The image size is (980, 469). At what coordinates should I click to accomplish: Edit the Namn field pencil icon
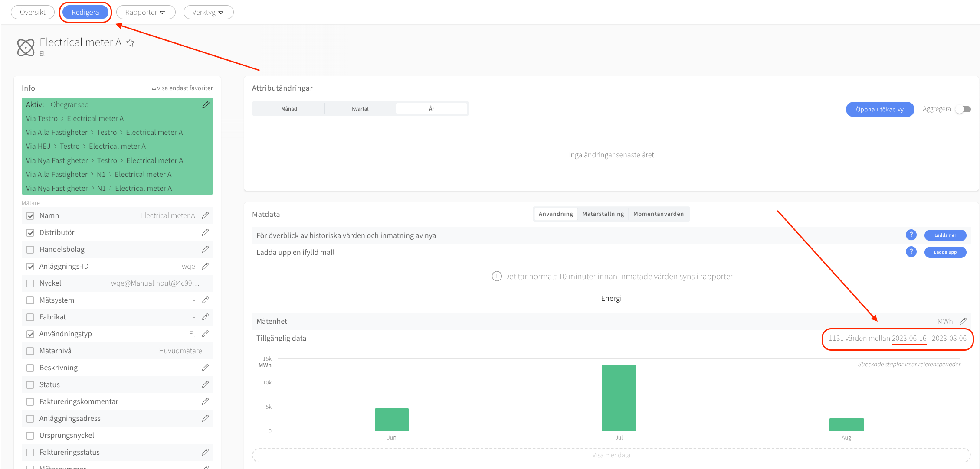205,215
